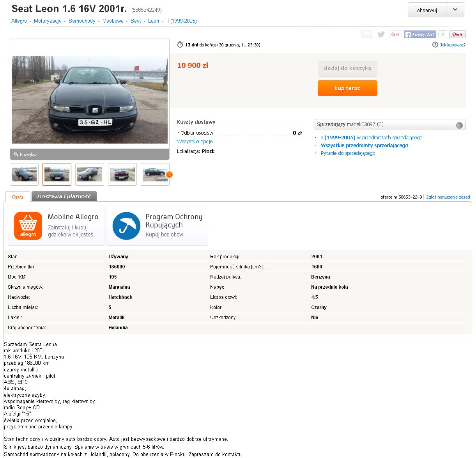
Task: Add the car with dodaj do koszyka
Action: tap(347, 68)
